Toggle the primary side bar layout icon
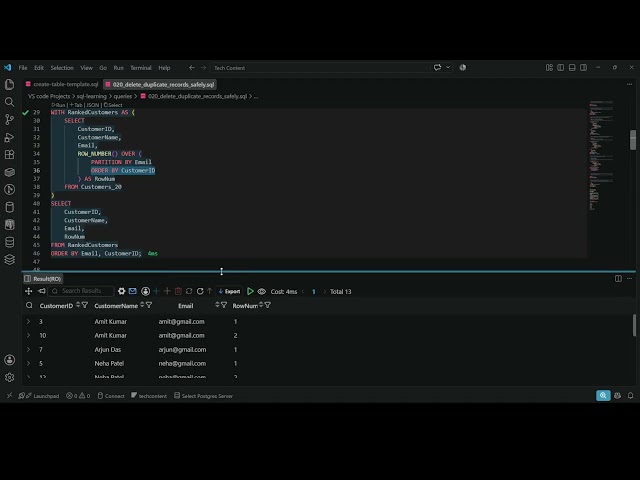 (x=561, y=67)
